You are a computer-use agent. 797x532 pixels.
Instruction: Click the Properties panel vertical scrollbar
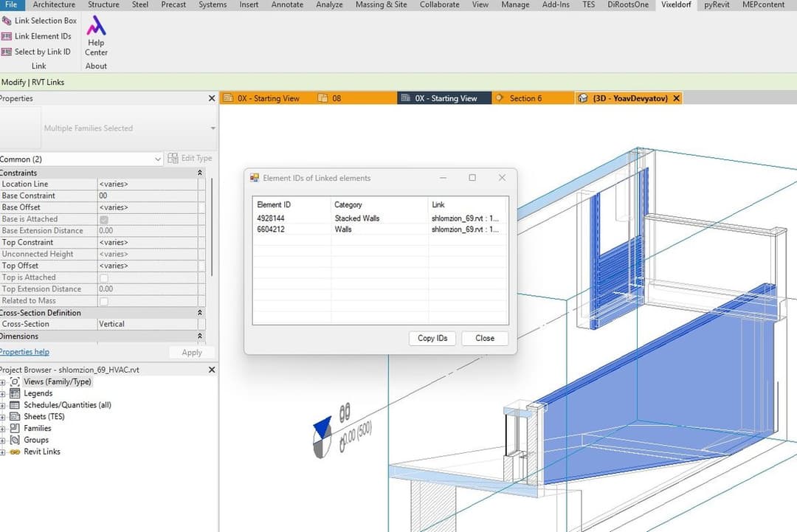[x=212, y=227]
